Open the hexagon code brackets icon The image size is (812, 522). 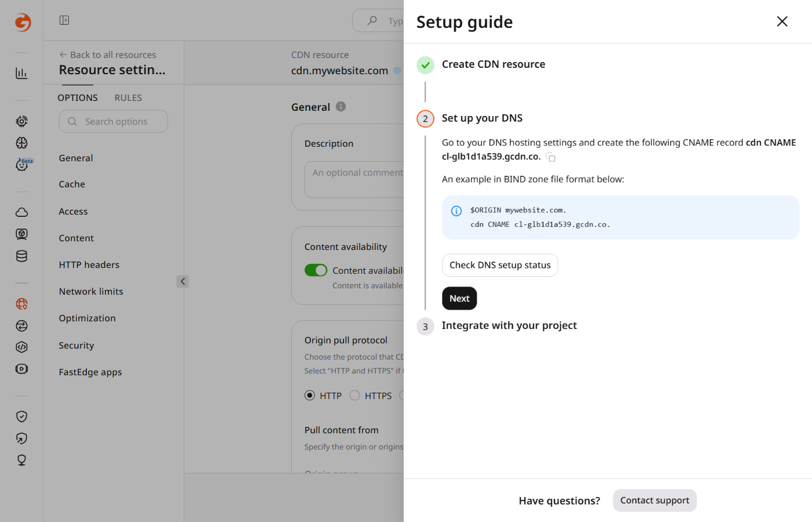[21, 347]
